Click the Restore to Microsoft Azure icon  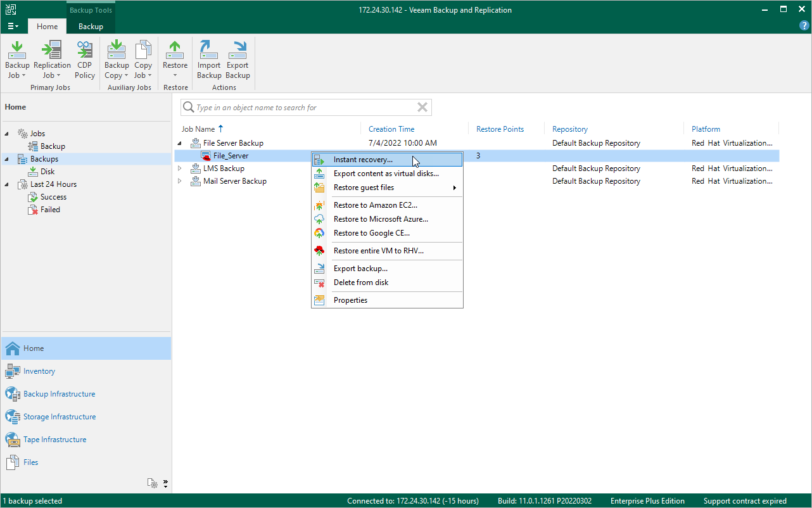[319, 219]
